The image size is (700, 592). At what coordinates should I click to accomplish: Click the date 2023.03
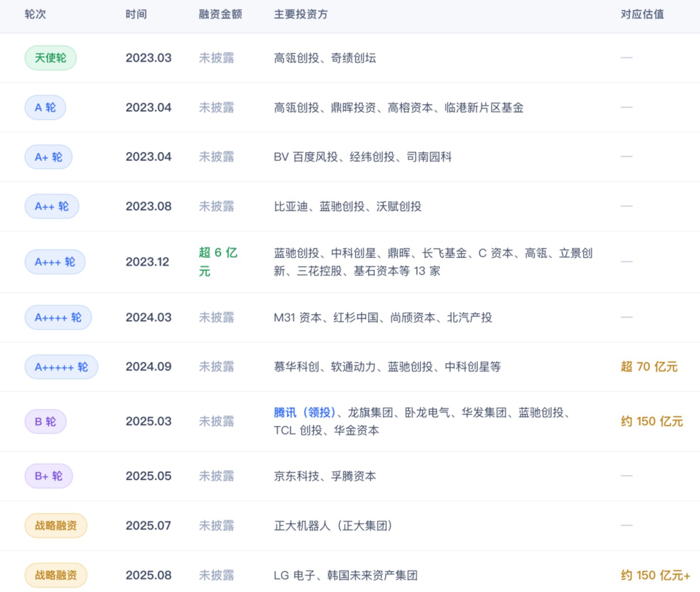point(148,58)
